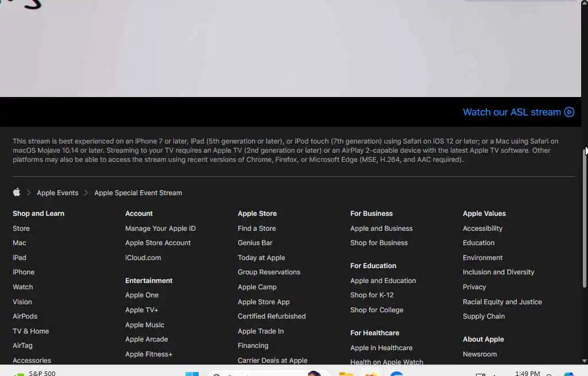Visit Education under Apple Values
Viewport: 588px width, 376px height.
click(478, 243)
